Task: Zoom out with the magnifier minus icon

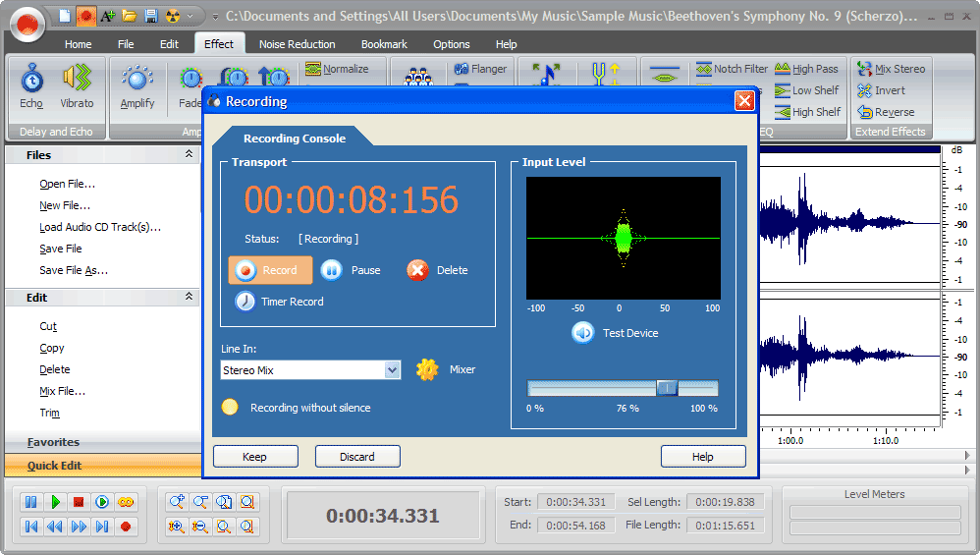Action: [200, 502]
